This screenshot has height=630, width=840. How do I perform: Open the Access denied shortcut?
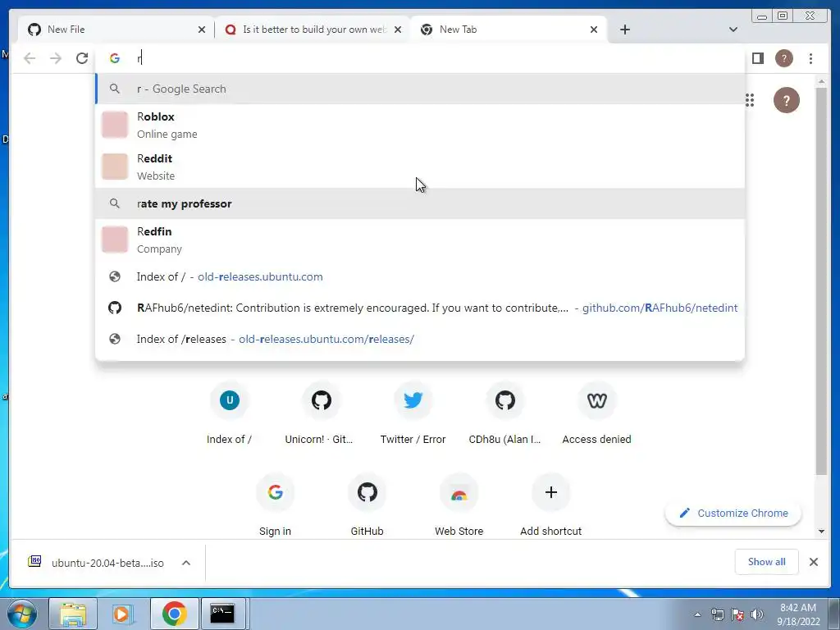[x=597, y=413]
